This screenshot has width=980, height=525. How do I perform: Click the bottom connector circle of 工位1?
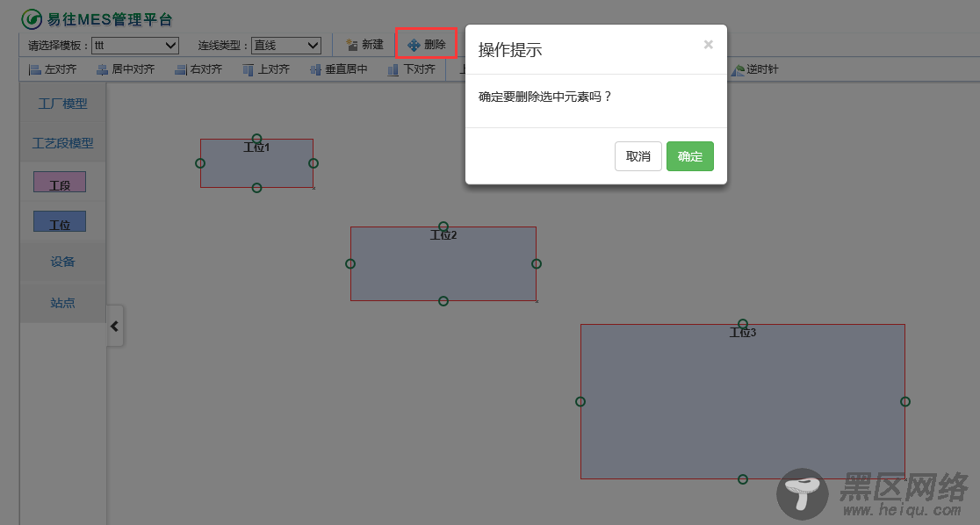(257, 188)
